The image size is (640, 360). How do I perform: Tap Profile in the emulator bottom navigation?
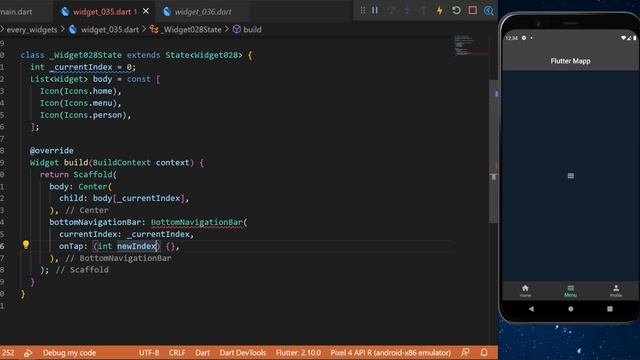click(x=616, y=291)
